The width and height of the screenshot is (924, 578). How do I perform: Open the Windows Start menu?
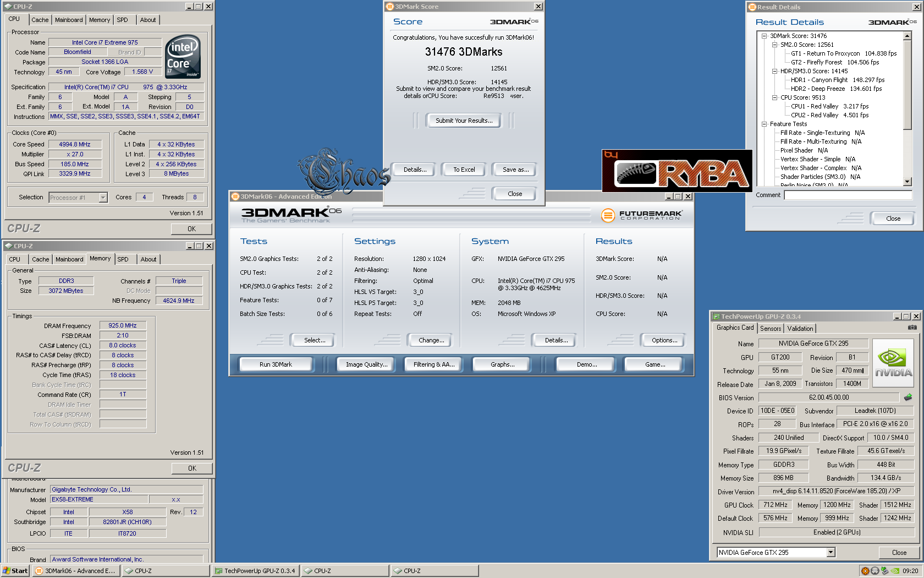pyautogui.click(x=15, y=571)
